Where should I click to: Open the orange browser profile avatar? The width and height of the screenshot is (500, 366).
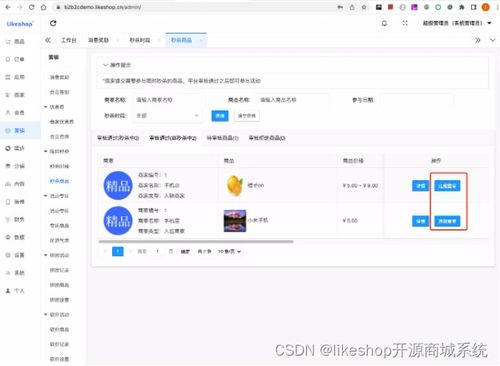coord(486,7)
